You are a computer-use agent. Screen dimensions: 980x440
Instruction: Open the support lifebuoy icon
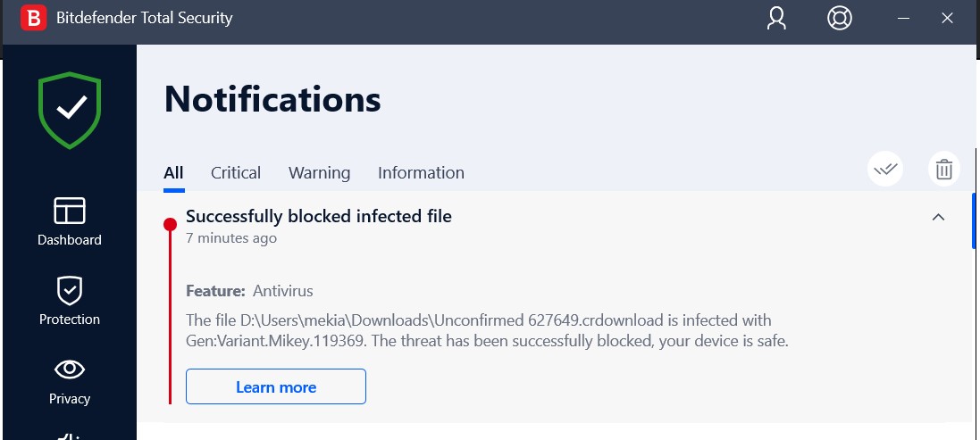pos(840,18)
